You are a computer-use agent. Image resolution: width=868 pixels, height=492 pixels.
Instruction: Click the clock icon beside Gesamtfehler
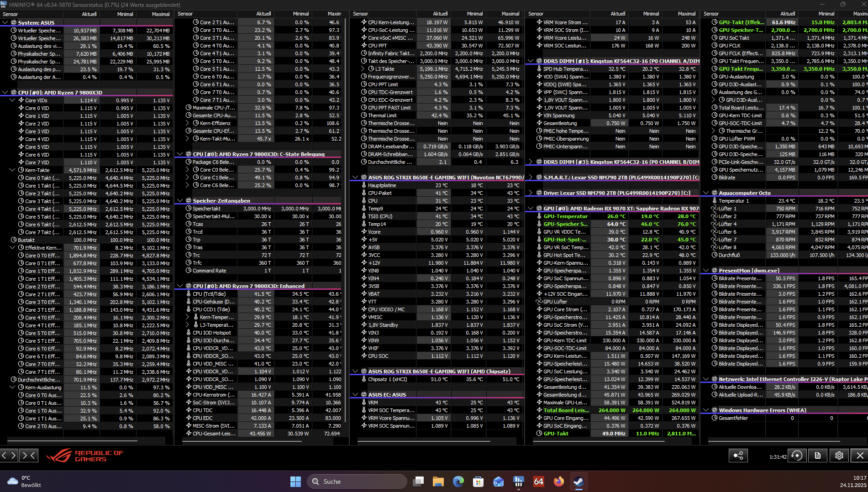pos(715,418)
